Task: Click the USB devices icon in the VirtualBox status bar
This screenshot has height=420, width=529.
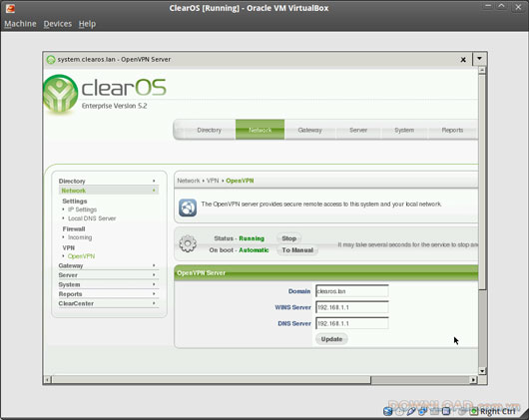Action: (x=410, y=411)
